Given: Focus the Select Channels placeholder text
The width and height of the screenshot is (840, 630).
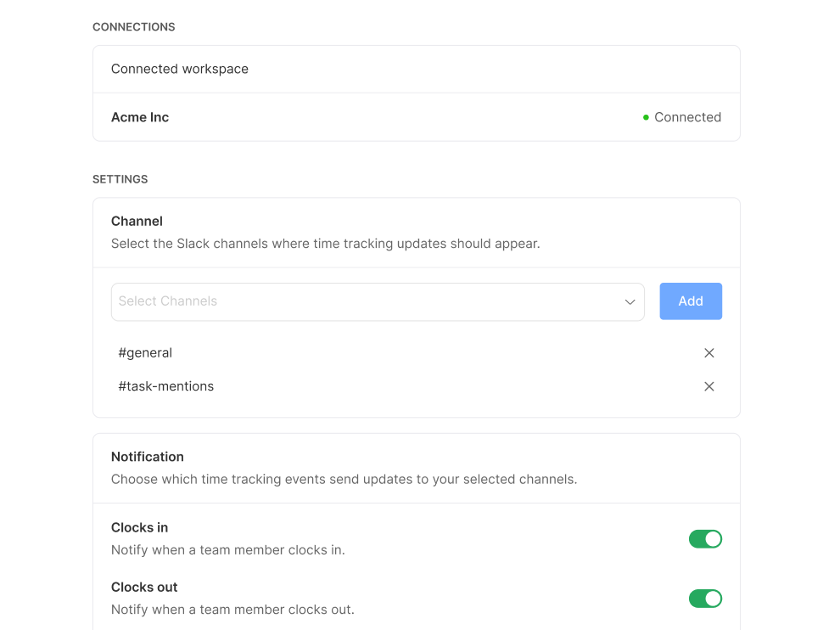Looking at the screenshot, I should (x=168, y=301).
